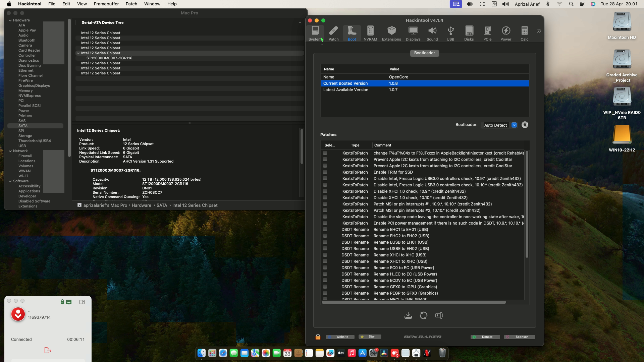Open the Patch menu in the menu bar
This screenshot has width=644, height=362.
click(131, 4)
